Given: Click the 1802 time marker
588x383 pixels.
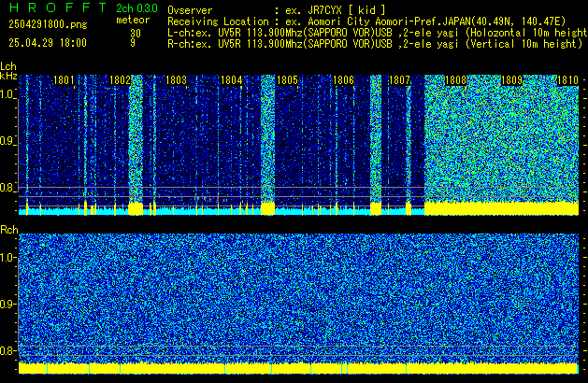Looking at the screenshot, I should click(x=120, y=80).
